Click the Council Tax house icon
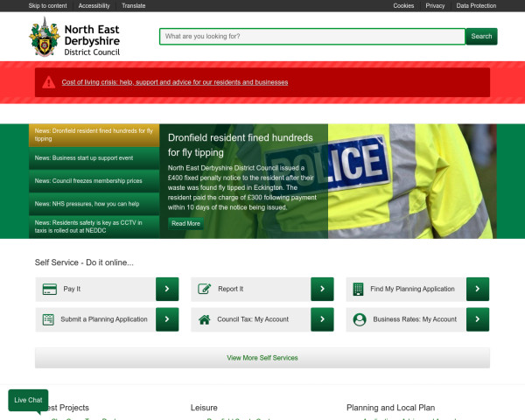This screenshot has width=525, height=420. [205, 319]
